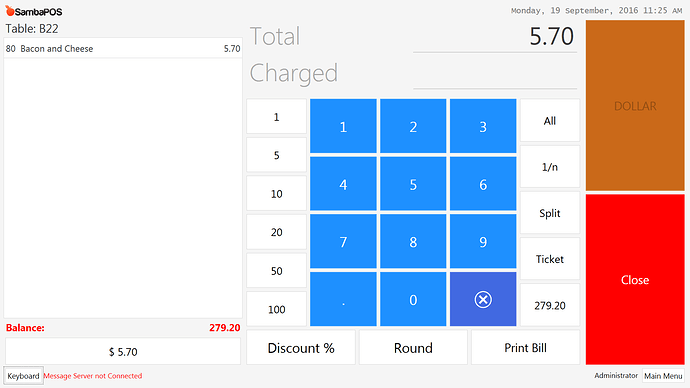
Task: Print the bill
Action: click(x=525, y=348)
